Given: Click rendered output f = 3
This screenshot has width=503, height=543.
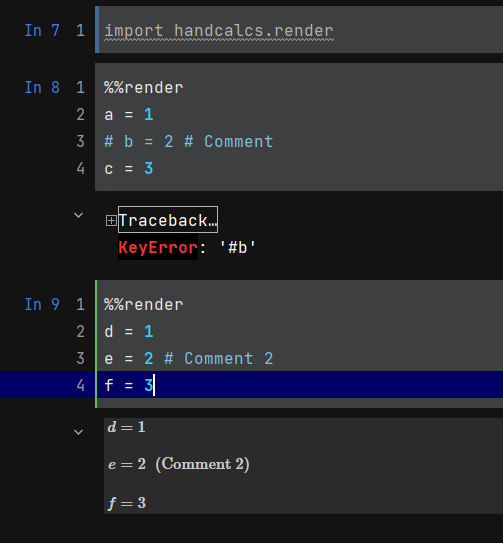Looking at the screenshot, I should (x=127, y=503).
